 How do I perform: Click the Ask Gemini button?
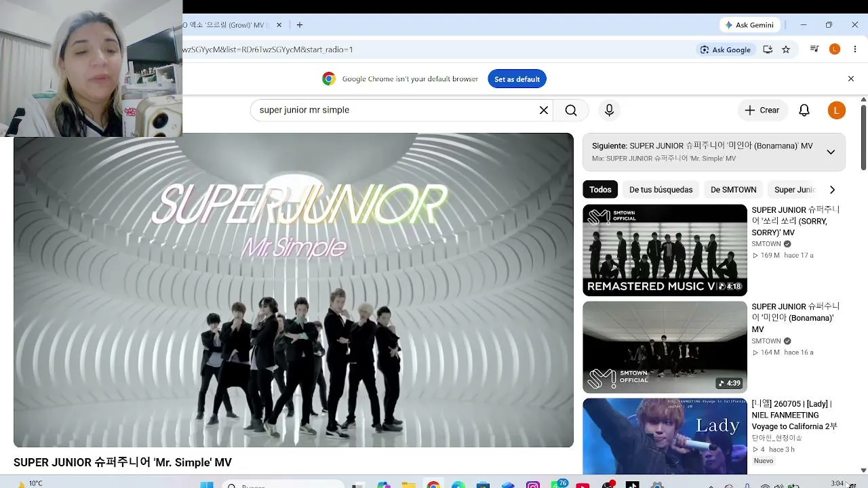point(749,25)
